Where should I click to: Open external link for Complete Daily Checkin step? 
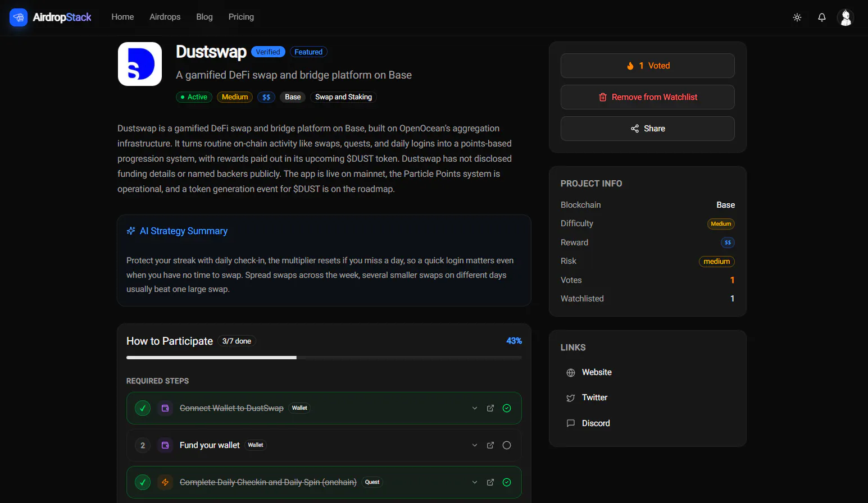(x=490, y=482)
